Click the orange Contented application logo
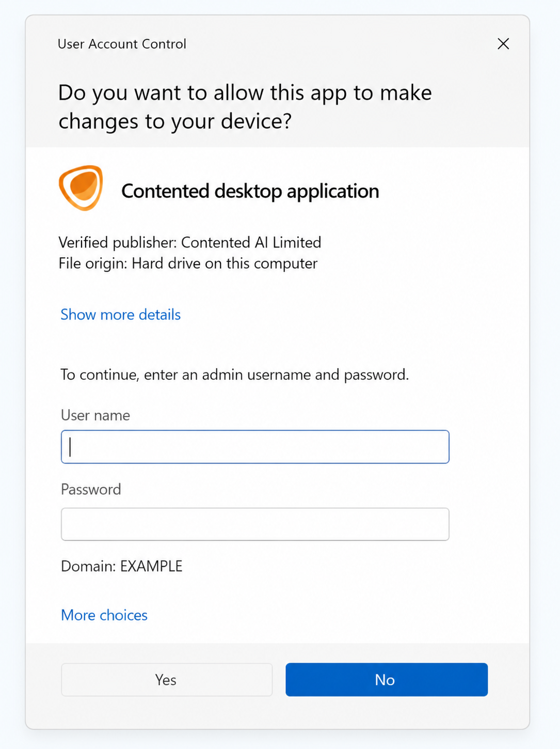The image size is (560, 749). pos(81,188)
